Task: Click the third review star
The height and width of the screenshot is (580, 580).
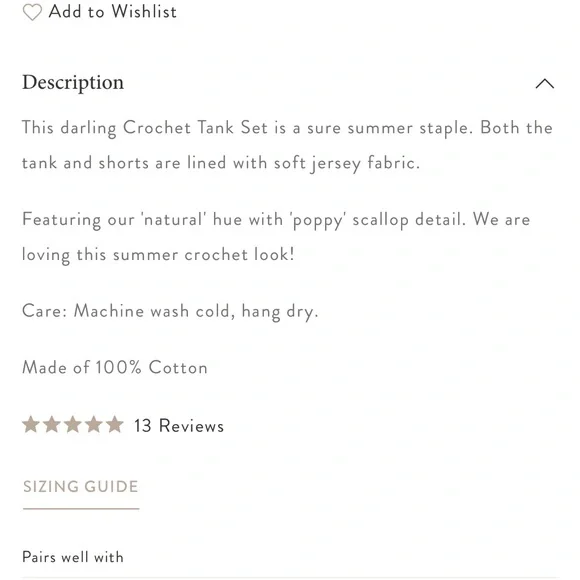Action: pyautogui.click(x=73, y=424)
